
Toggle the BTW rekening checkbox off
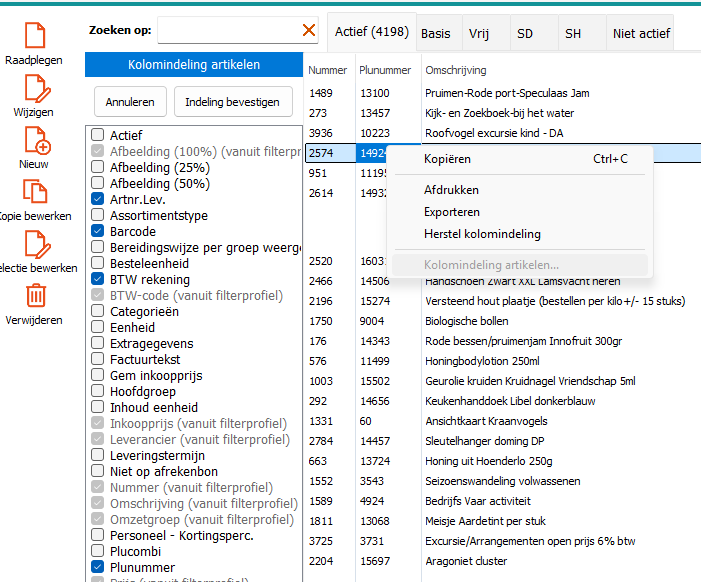click(x=98, y=279)
